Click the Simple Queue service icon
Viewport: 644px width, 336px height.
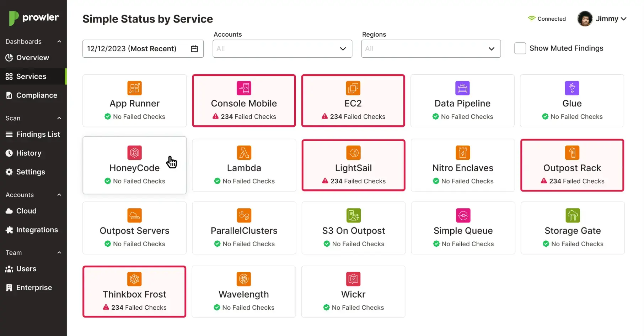[463, 215]
